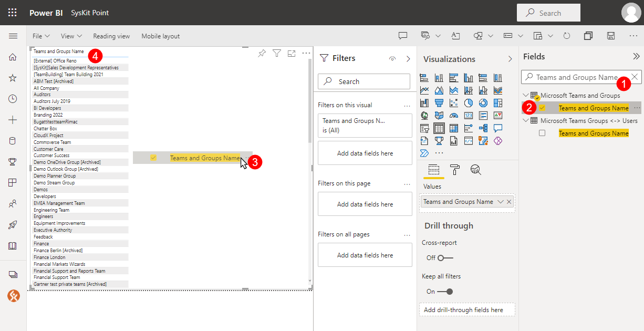Viewport: 644px width, 331px height.
Task: Select the Funnel visualization
Action: (439, 103)
